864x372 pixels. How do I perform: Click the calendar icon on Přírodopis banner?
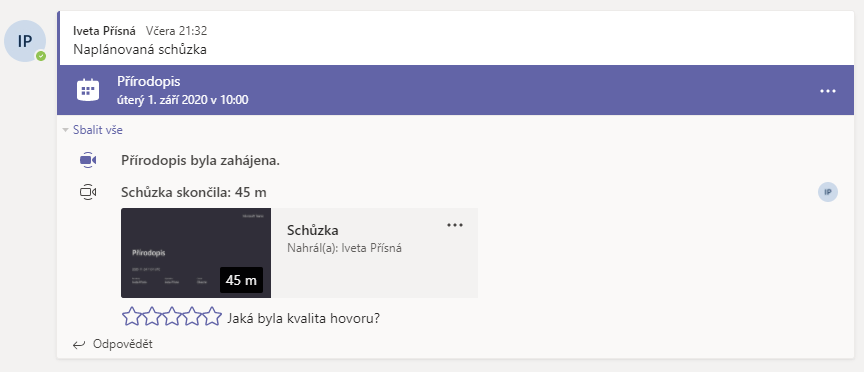coord(88,90)
